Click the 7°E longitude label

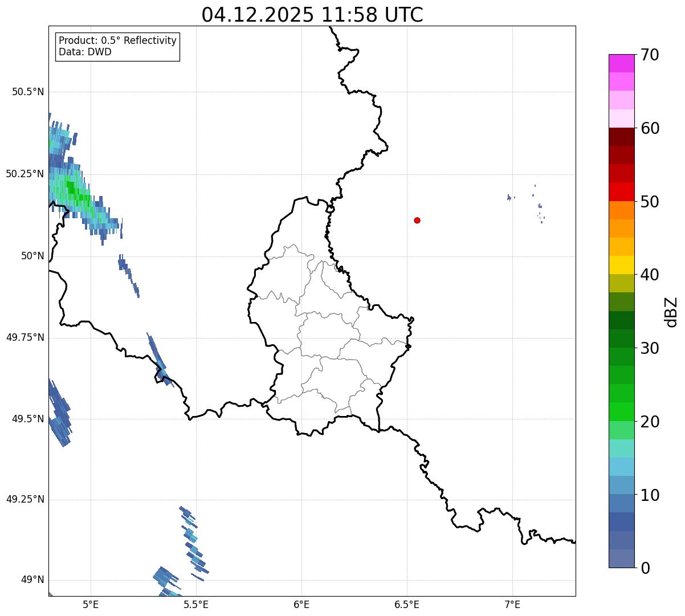512,604
